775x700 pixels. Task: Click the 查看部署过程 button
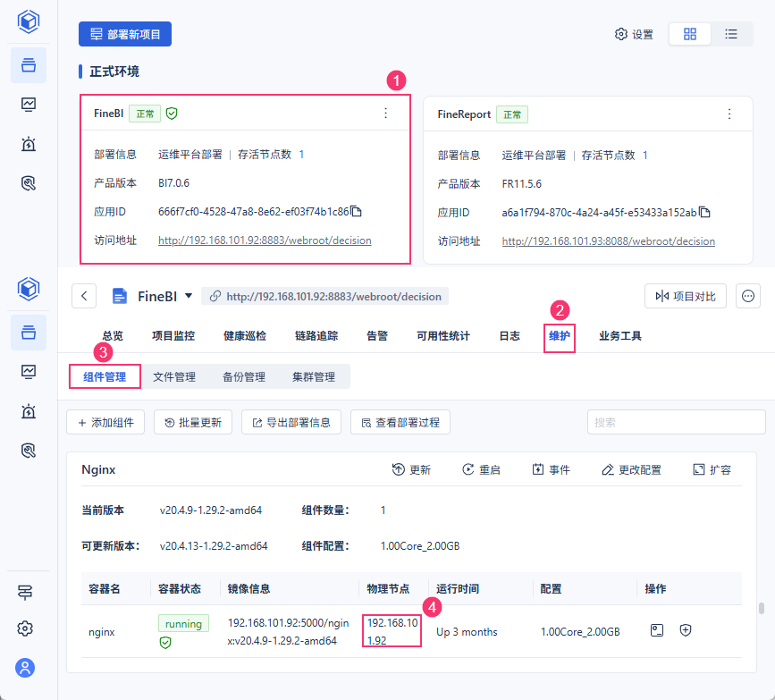click(x=400, y=422)
